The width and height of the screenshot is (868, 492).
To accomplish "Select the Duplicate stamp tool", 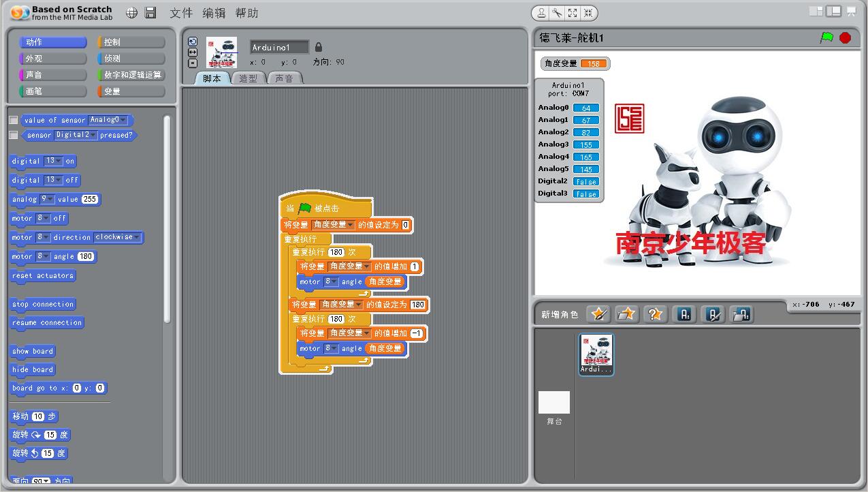I will point(541,13).
